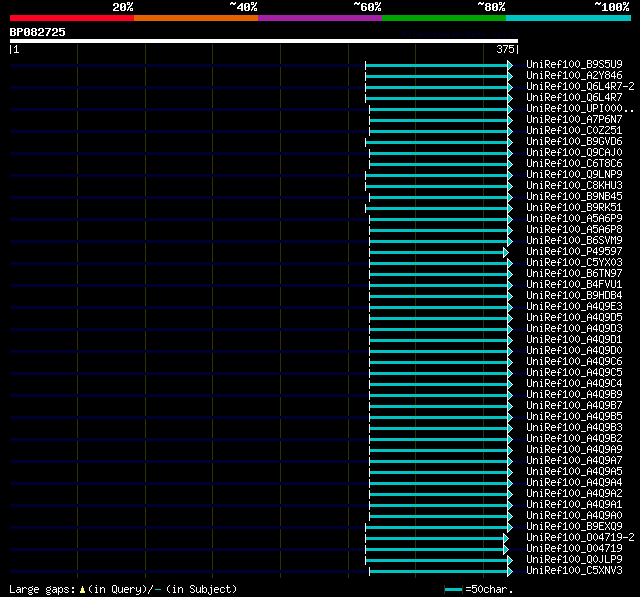Open hit UniRef100_Q9CAJ0
The height and width of the screenshot is (597, 640).
point(574,153)
